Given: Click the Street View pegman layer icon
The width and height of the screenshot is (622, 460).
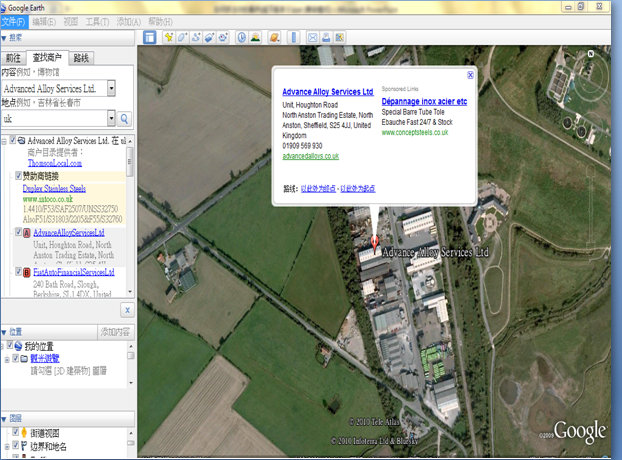Looking at the screenshot, I should [24, 432].
